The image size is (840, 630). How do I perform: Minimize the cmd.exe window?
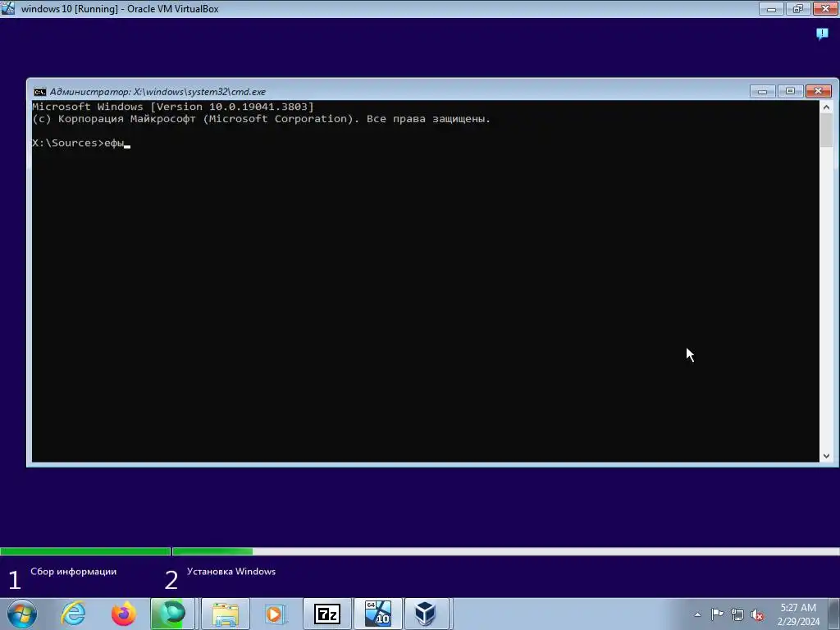(763, 91)
